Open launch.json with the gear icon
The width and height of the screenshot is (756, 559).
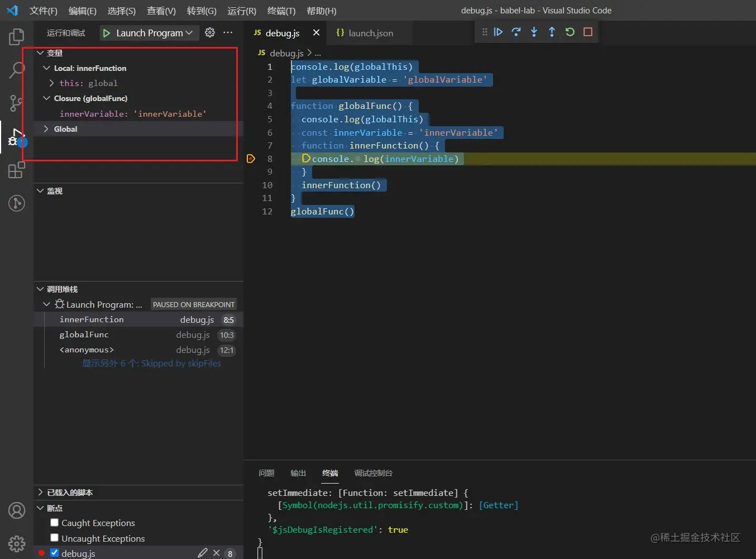[x=210, y=32]
